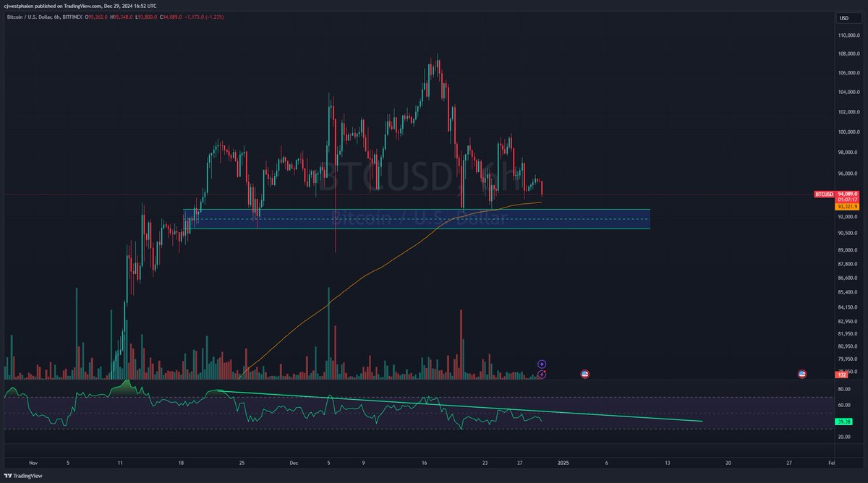
Task: Click the 2025 marker on the time axis
Action: click(x=564, y=462)
